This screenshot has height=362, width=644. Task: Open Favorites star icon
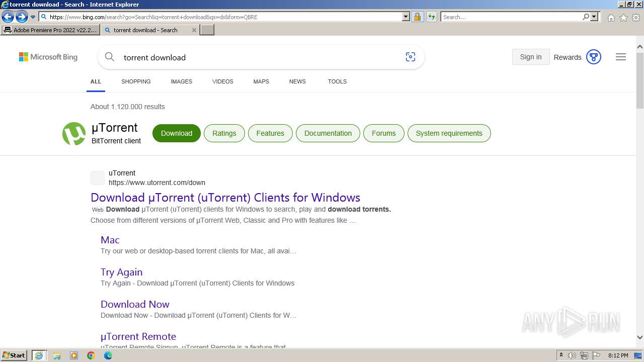click(x=623, y=18)
